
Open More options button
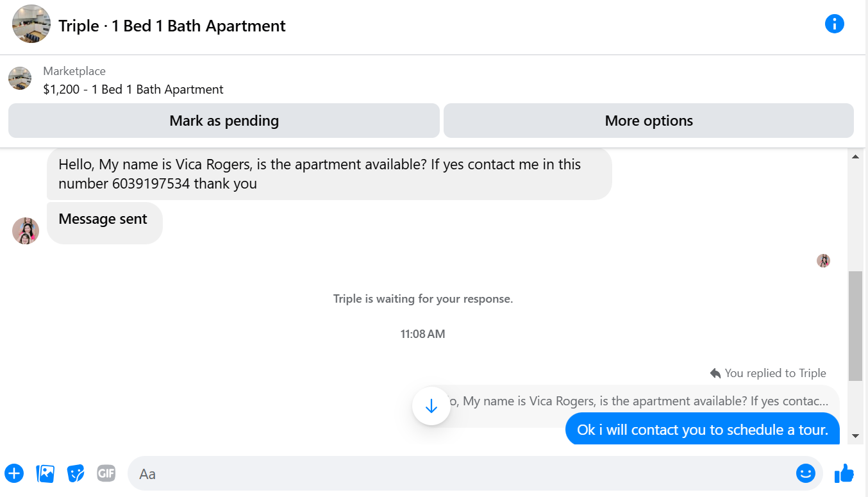tap(649, 121)
